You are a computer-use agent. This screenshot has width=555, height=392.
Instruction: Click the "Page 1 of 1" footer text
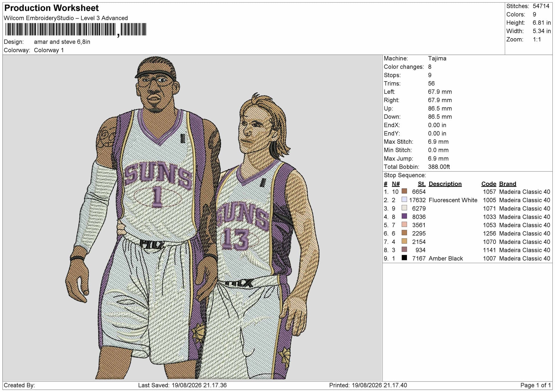(536, 385)
